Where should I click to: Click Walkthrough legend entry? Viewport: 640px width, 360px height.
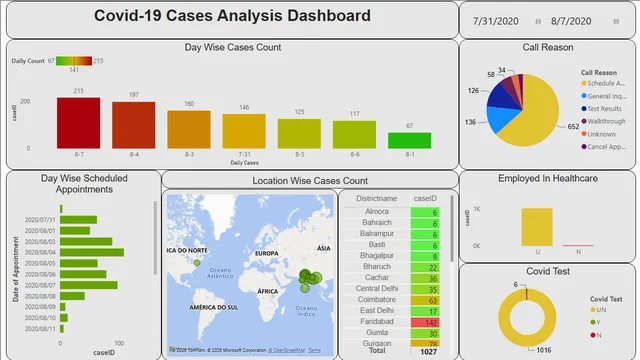[603, 121]
